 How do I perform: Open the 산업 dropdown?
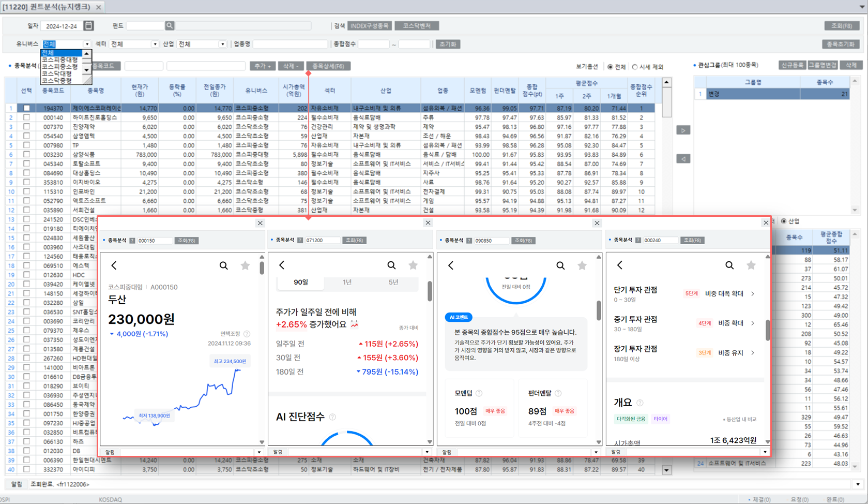click(222, 45)
